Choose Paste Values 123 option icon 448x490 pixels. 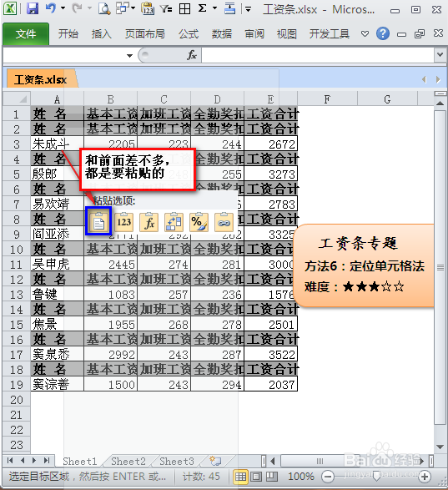(x=123, y=221)
